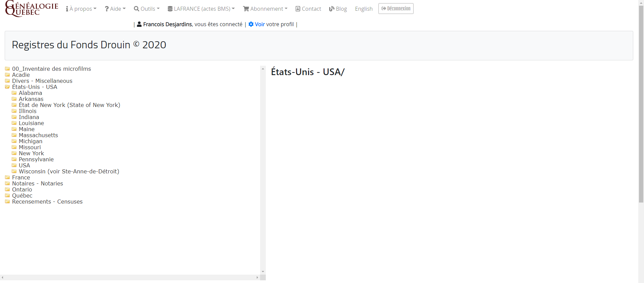644x283 pixels.
Task: Open the Maine folder label
Action: click(x=27, y=129)
